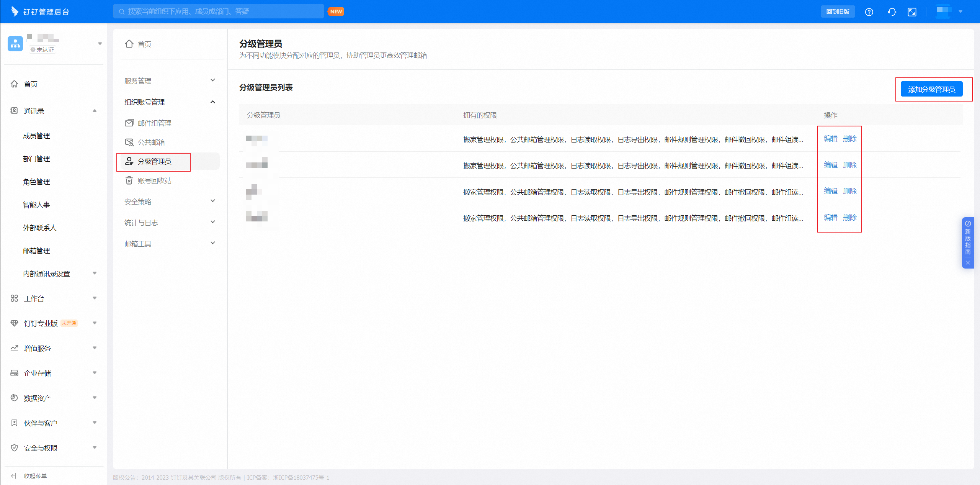Open 部门管理 in sidebar

(x=36, y=159)
